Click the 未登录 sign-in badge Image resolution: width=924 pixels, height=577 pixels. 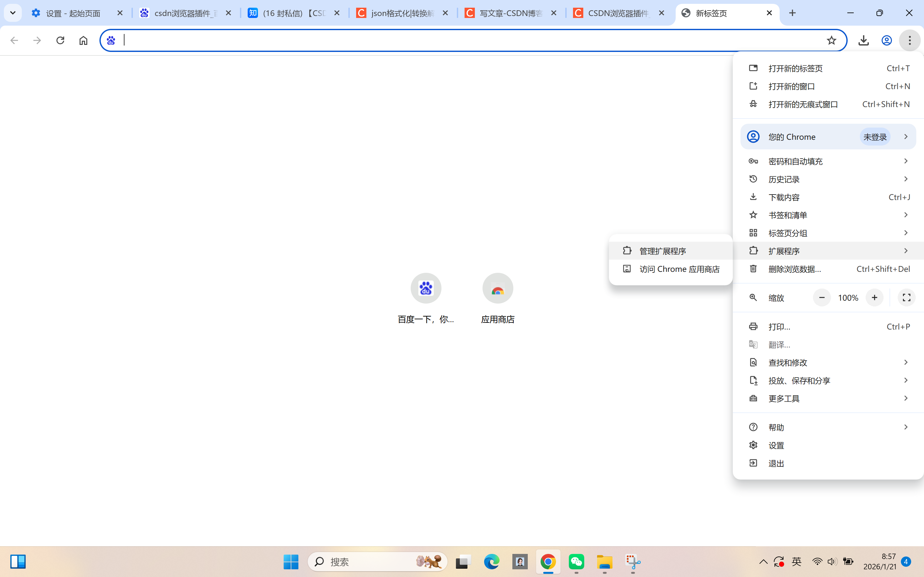pyautogui.click(x=875, y=137)
